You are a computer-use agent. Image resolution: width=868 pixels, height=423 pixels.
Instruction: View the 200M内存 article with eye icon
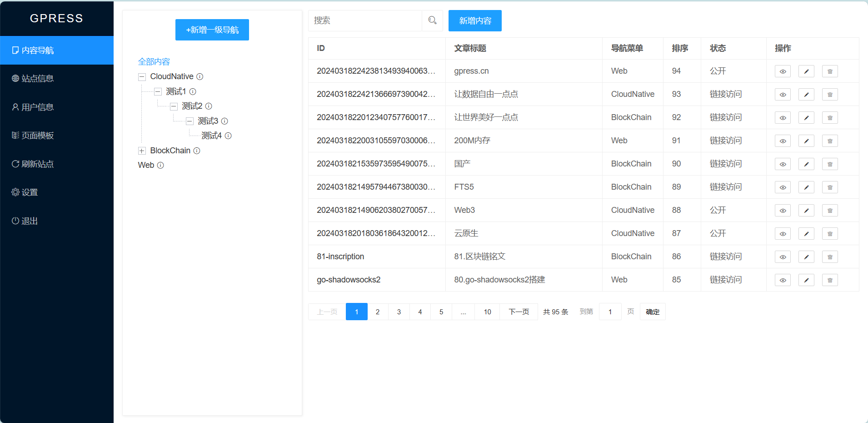click(x=783, y=141)
